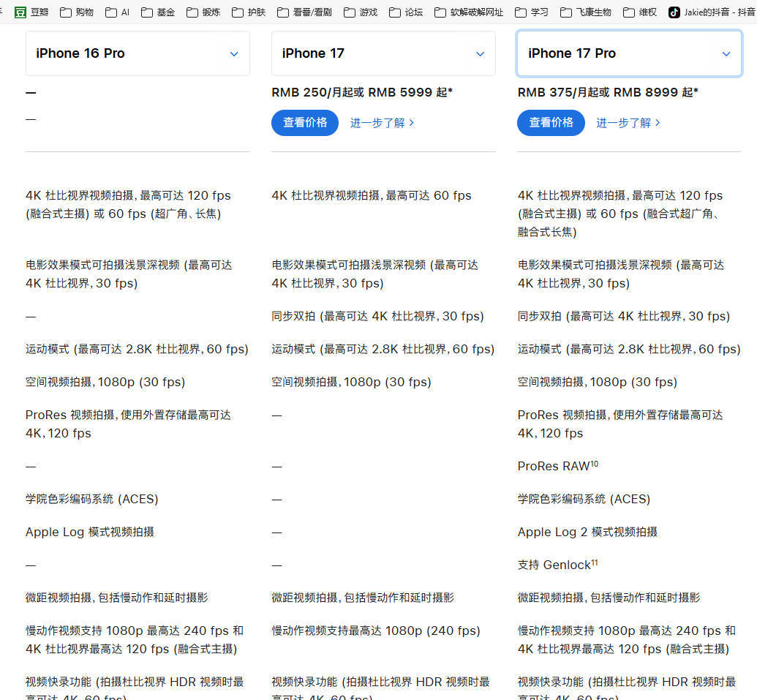Open 进一步了解 link for iPhone 17
757x700 pixels.
click(382, 123)
